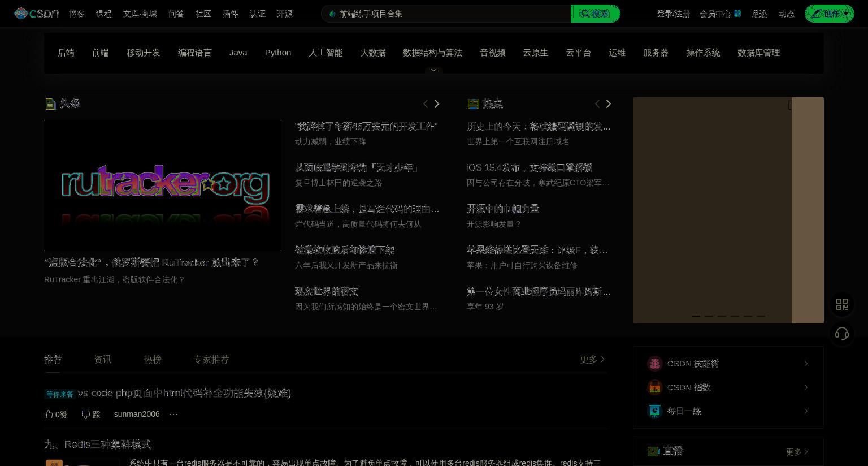Open author sunman2006 profile
Image resolution: width=868 pixels, height=466 pixels.
click(x=137, y=414)
